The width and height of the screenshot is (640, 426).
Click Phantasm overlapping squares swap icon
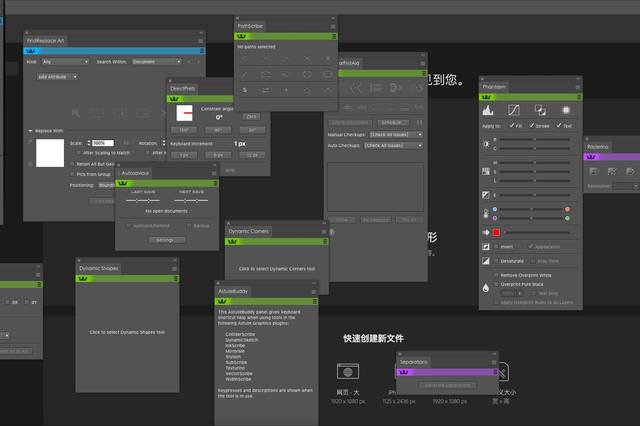tap(540, 110)
